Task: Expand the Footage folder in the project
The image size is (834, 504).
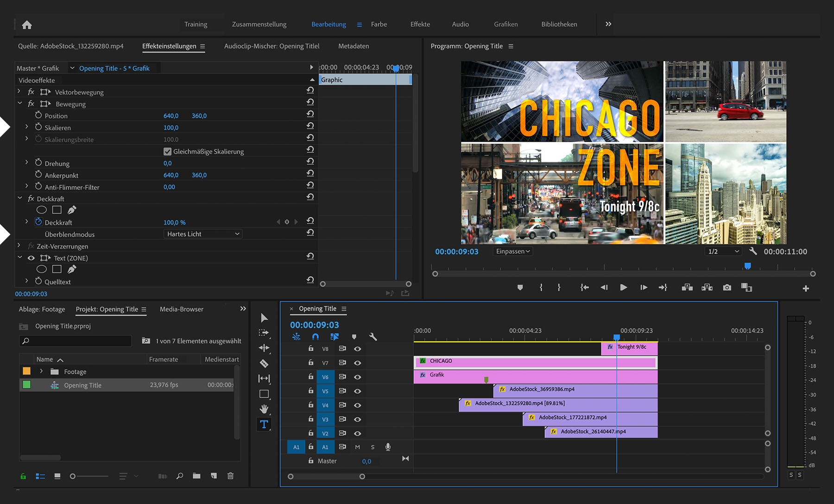Action: 41,372
